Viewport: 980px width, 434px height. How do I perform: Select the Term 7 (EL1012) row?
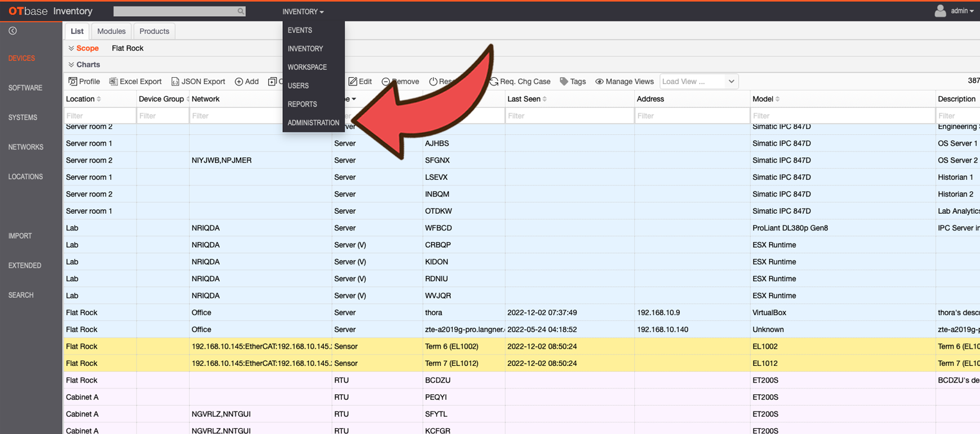coord(521,363)
